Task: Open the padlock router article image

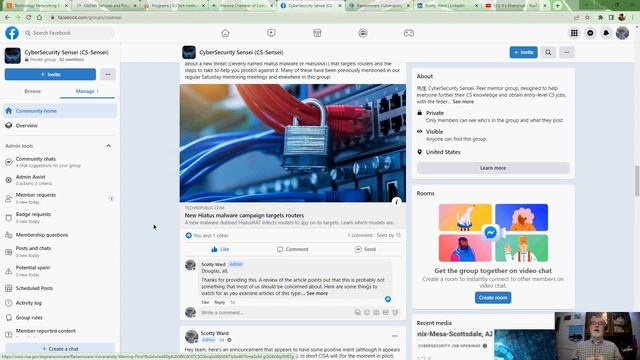Action: [293, 143]
